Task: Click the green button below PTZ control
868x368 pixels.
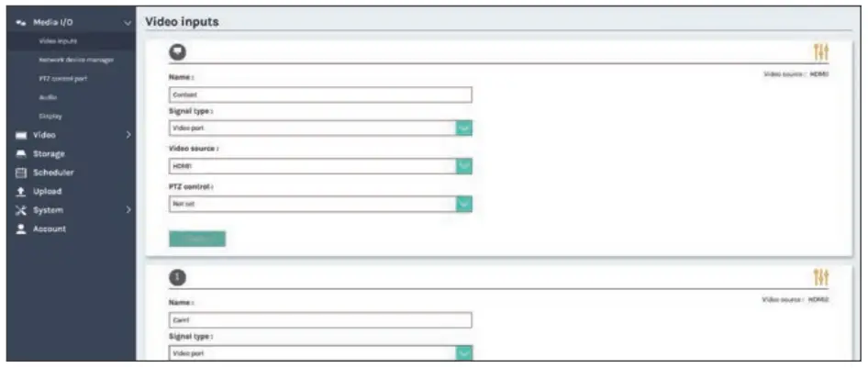Action: coord(197,239)
